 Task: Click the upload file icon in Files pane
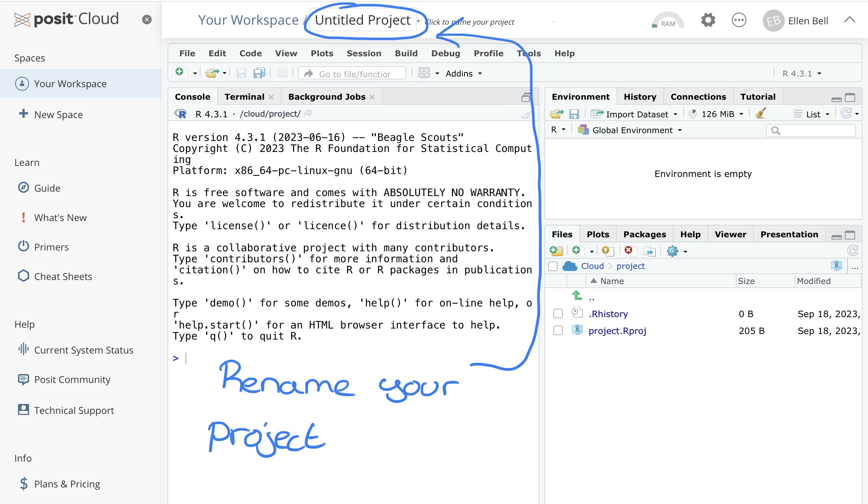pos(607,251)
